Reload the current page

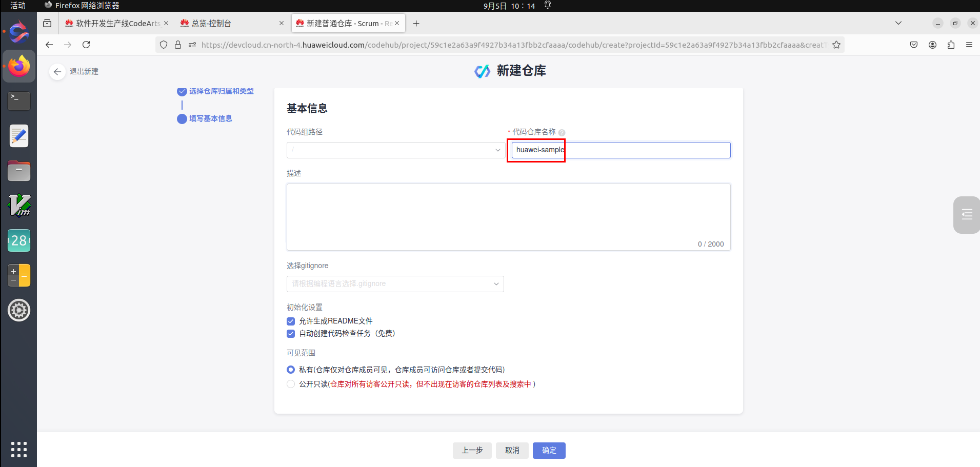click(x=86, y=45)
